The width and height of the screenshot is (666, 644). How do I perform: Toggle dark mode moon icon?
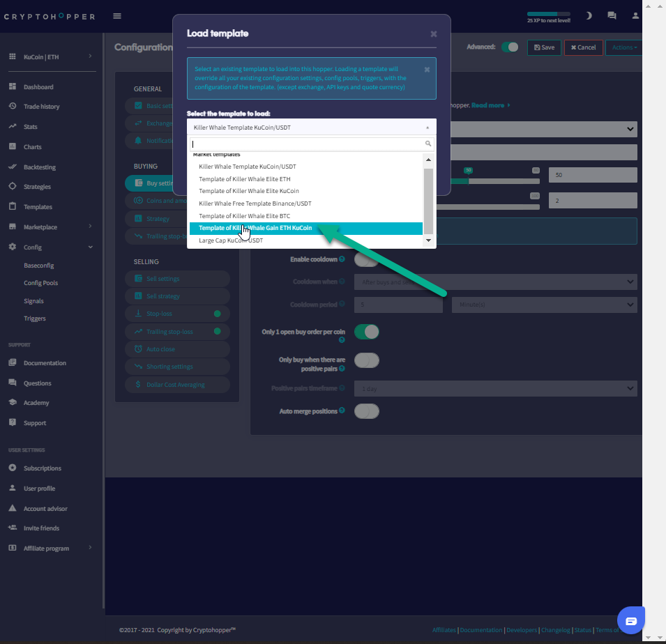click(589, 15)
